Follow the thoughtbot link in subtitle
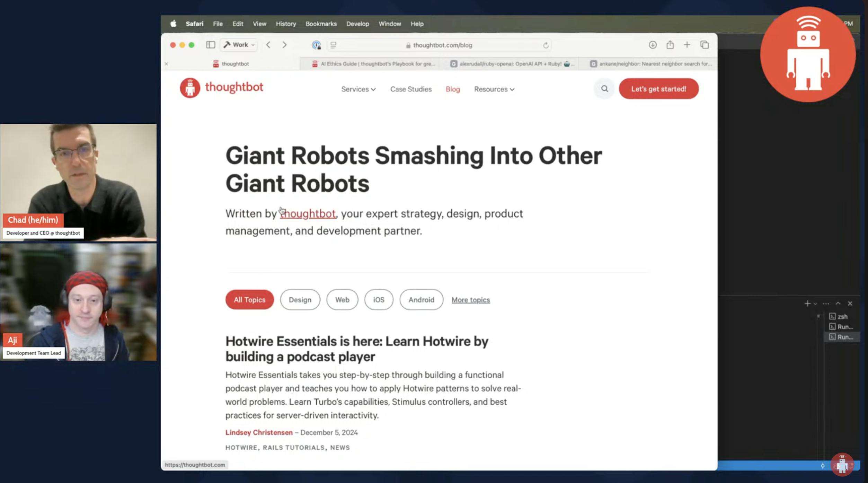868x483 pixels. tap(308, 213)
